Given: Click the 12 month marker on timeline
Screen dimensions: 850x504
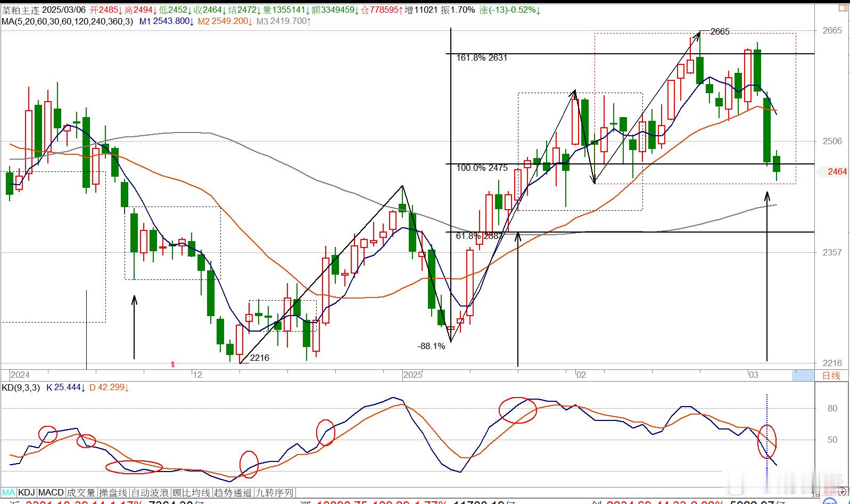Looking at the screenshot, I should pos(197,375).
